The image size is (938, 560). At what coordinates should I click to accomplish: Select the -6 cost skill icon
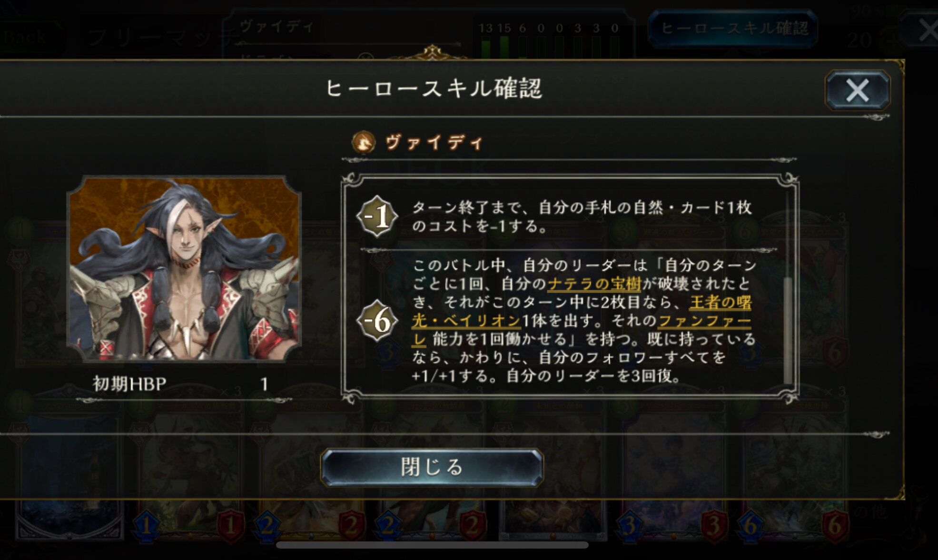point(377,321)
